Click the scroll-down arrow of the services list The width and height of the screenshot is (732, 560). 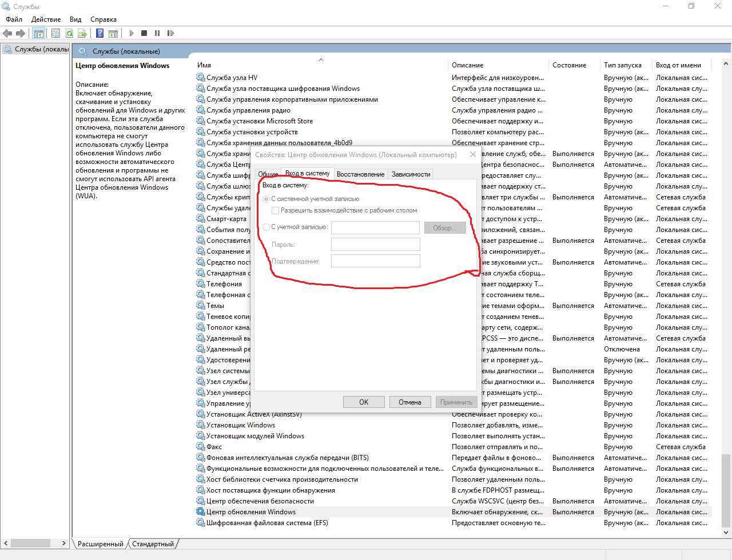point(726,532)
